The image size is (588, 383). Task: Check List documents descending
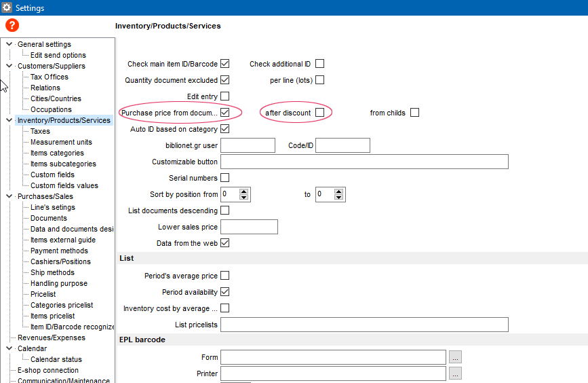tap(225, 211)
